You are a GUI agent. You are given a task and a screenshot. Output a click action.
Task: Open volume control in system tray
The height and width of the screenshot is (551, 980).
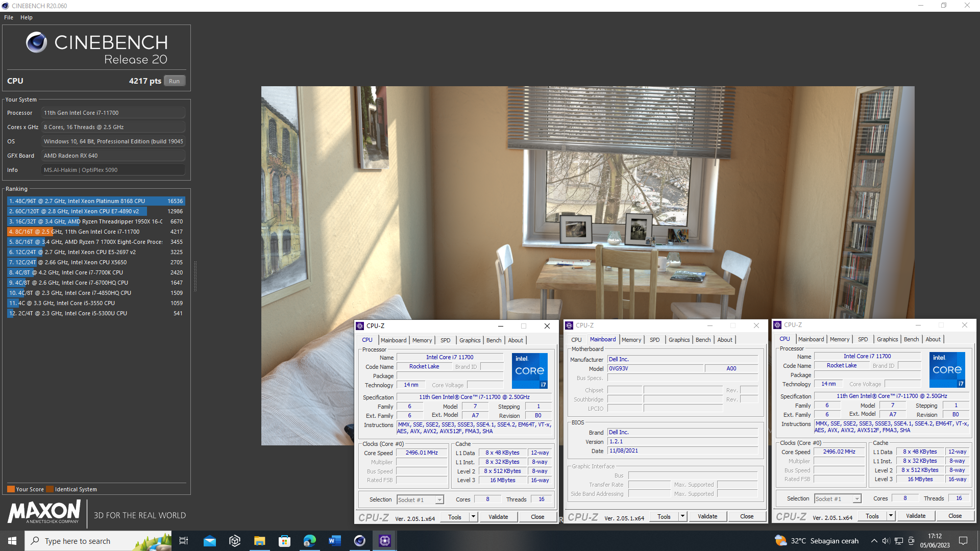pyautogui.click(x=886, y=541)
